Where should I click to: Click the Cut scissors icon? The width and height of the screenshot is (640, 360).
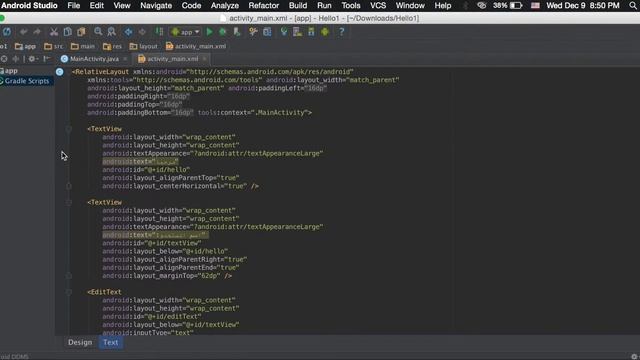click(x=54, y=32)
